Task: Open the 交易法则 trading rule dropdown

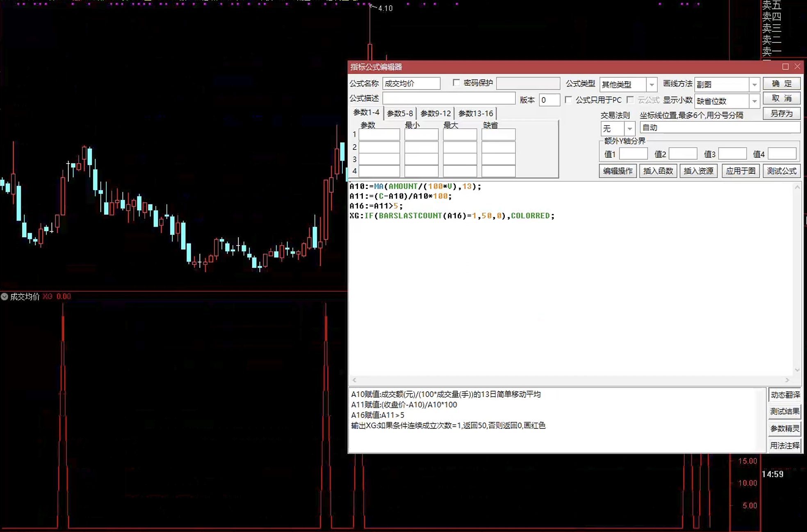Action: (x=629, y=129)
